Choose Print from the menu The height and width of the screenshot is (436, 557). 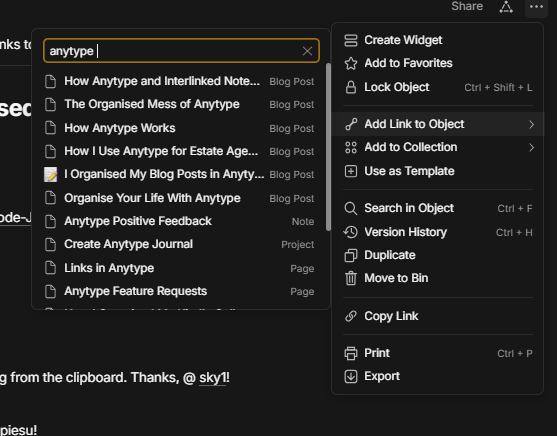click(x=437, y=353)
